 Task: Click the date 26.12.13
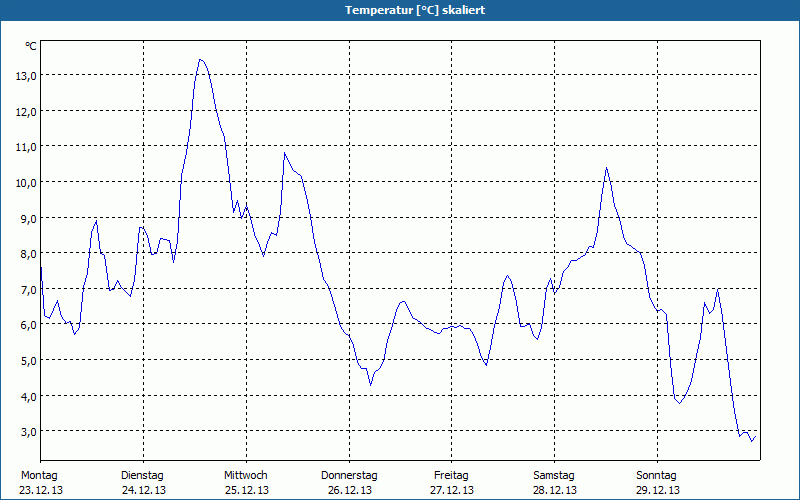349,490
